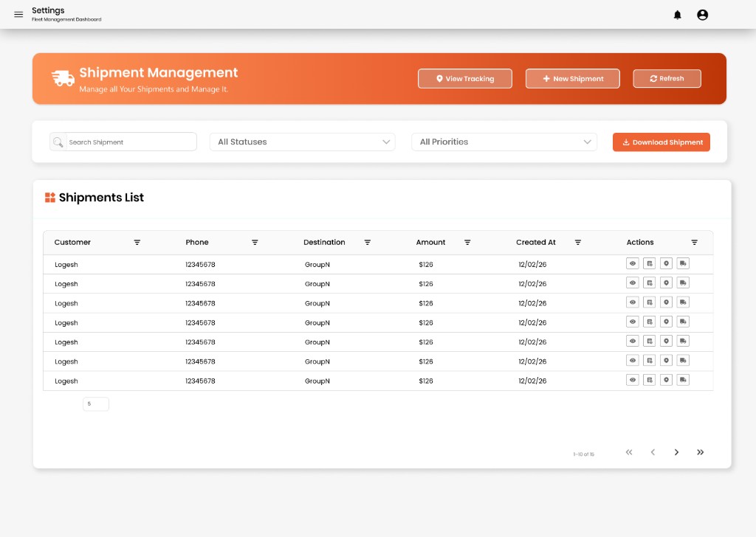The width and height of the screenshot is (756, 537).
Task: Select customer 'Logesh' in the first shipment row
Action: tap(66, 264)
